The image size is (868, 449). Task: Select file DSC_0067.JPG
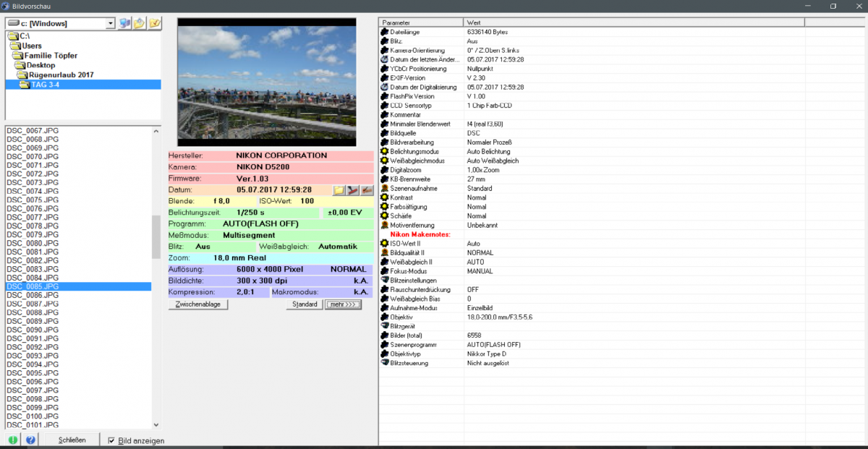[33, 130]
